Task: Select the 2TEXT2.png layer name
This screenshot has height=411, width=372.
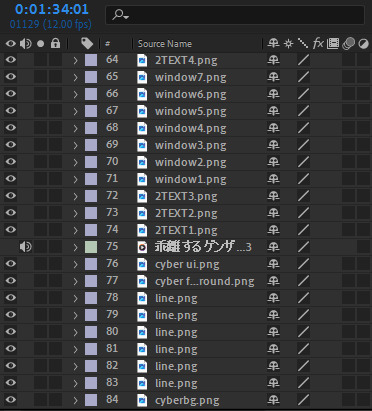Action: click(x=186, y=213)
